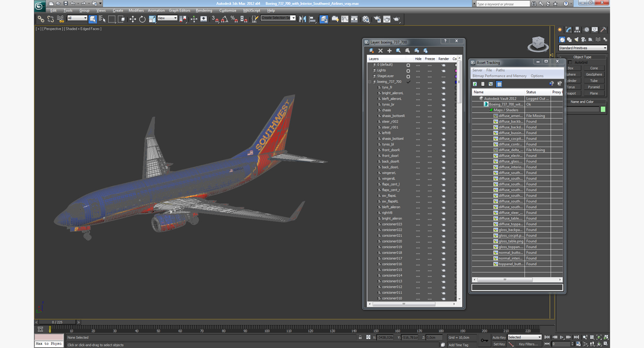Open the MAXScript menu

pos(252,10)
